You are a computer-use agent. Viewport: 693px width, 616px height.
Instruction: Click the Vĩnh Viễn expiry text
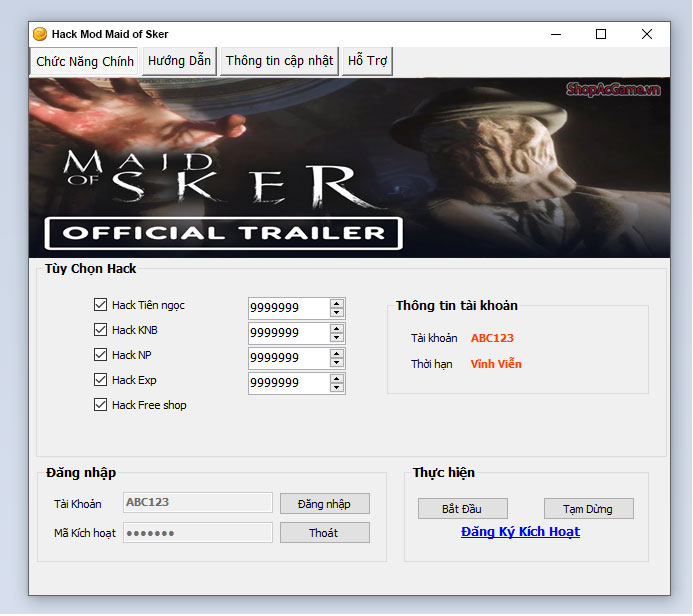point(496,364)
